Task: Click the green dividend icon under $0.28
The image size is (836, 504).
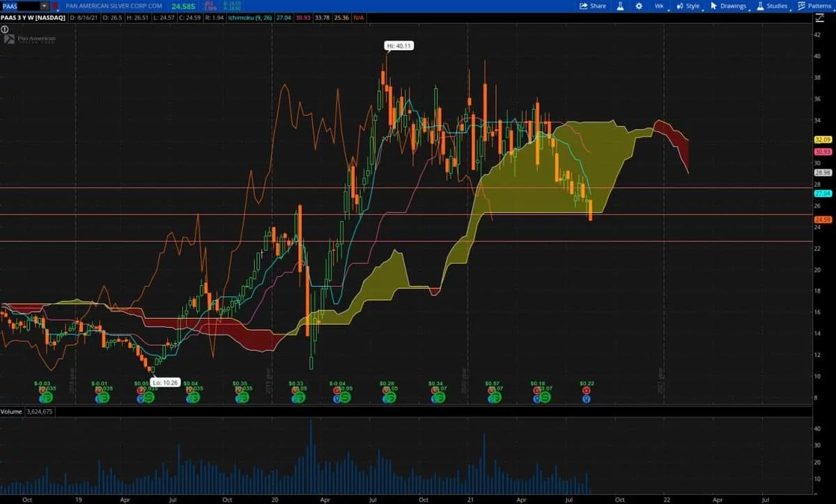Action: 391,397
